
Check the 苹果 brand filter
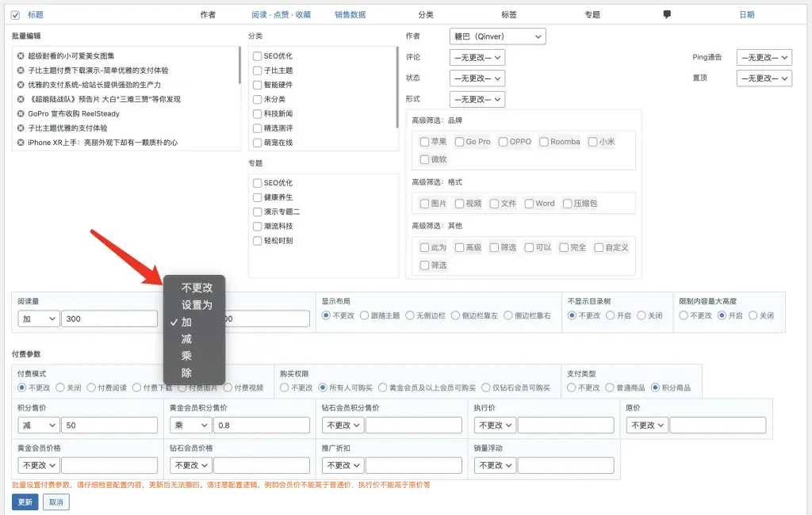425,142
